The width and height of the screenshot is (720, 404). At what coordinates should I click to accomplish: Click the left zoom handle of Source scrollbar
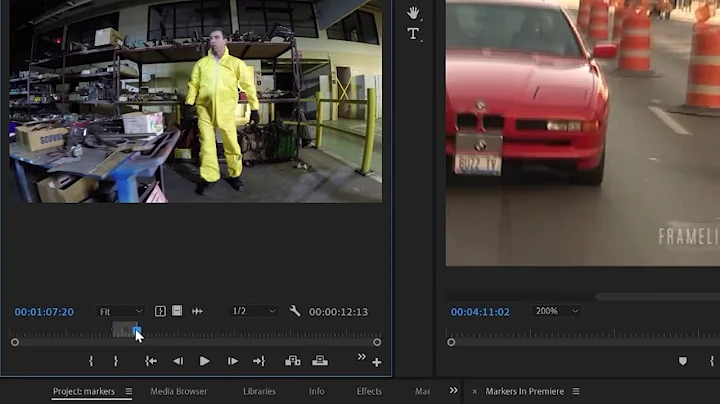15,342
